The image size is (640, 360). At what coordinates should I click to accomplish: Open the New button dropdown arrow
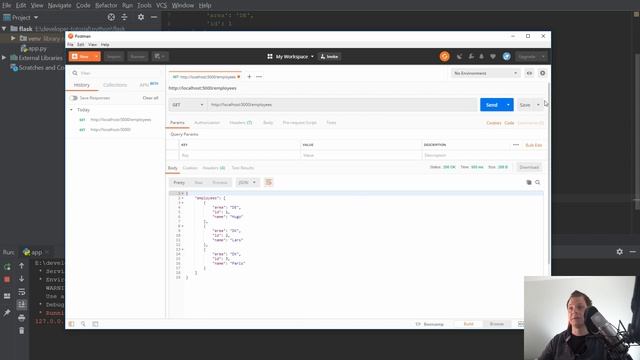[96, 56]
